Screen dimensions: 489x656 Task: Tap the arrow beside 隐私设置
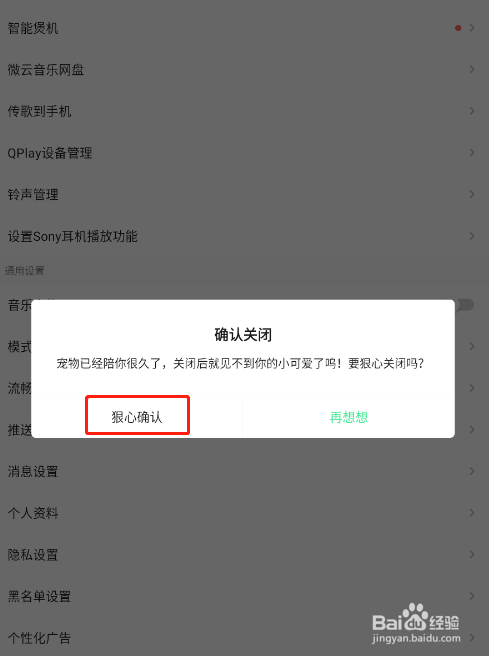472,554
